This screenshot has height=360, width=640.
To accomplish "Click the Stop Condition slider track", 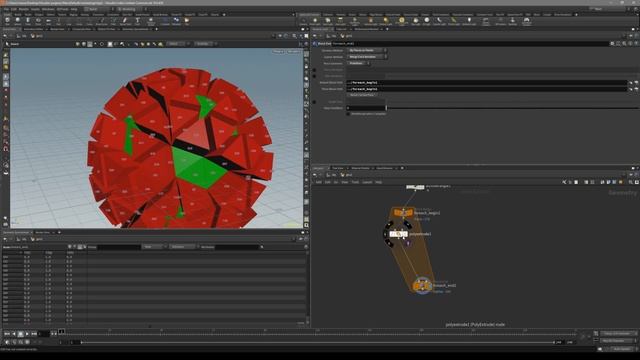I will (511, 108).
